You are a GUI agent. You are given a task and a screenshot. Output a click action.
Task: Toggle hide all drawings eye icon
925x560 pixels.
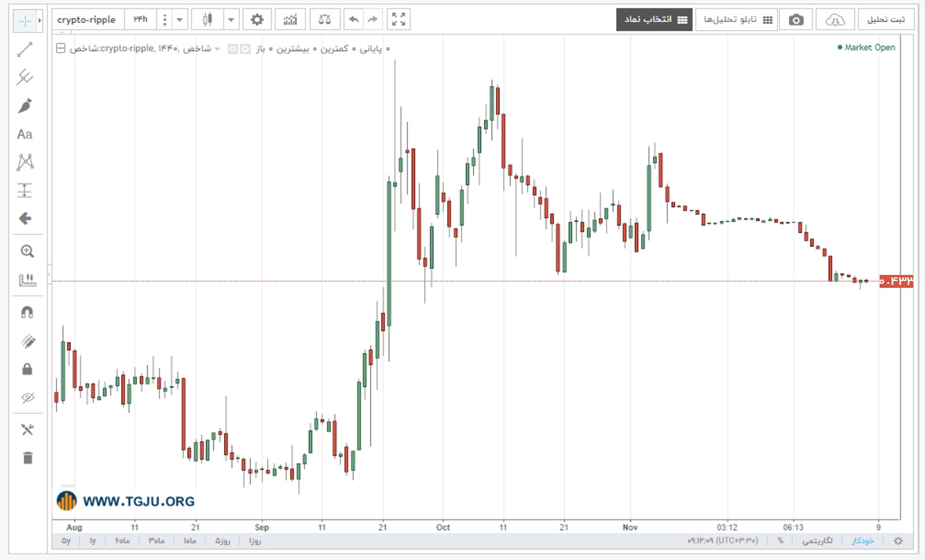pyautogui.click(x=27, y=398)
